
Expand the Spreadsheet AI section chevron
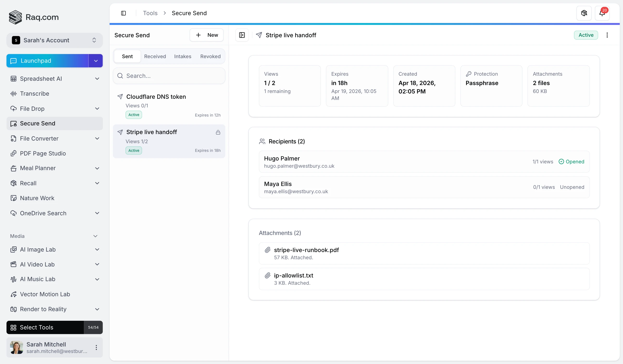point(97,79)
